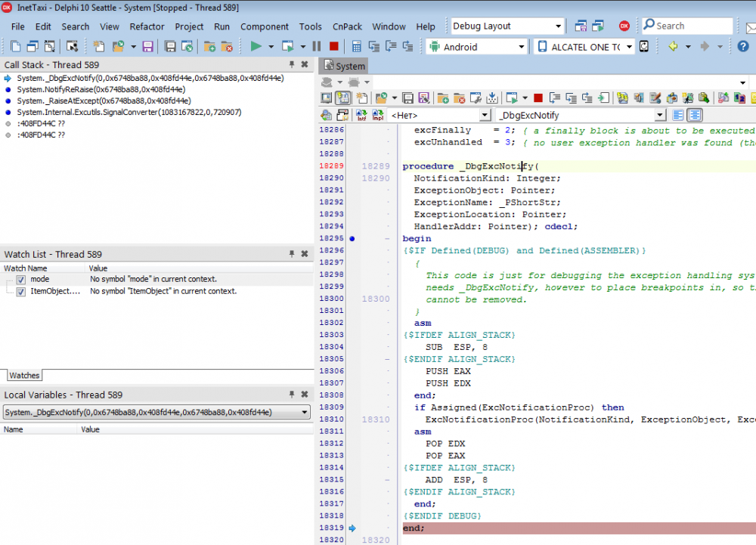Click the center-align editor icon
The image size is (756, 545).
point(695,115)
